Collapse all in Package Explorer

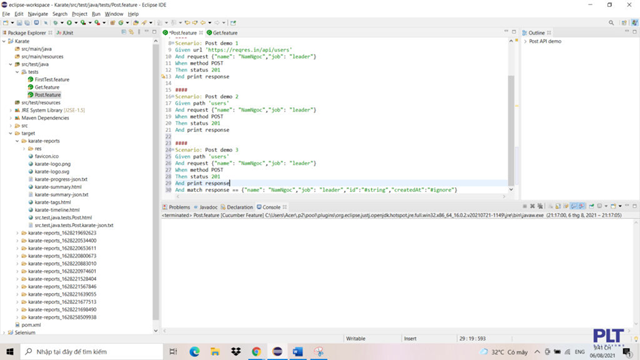(124, 32)
